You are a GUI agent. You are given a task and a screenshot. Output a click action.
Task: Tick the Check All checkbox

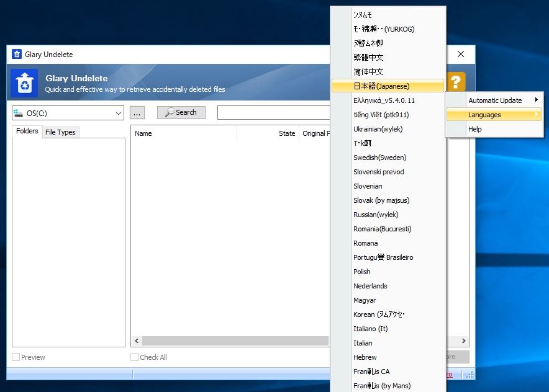(x=134, y=357)
